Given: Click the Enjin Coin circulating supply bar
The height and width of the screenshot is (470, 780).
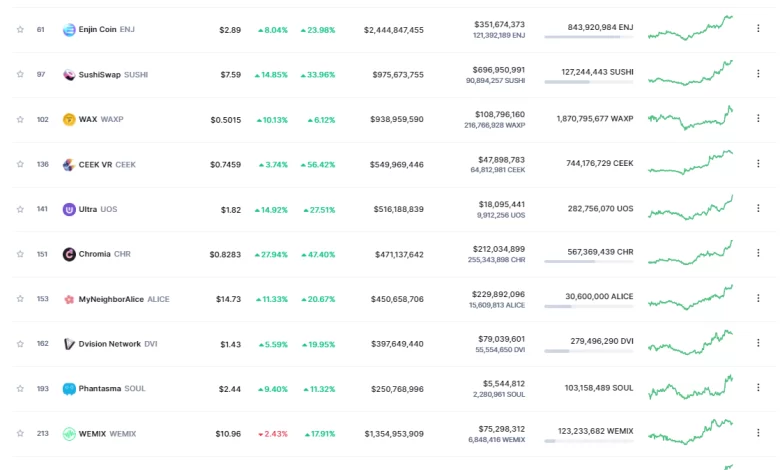Looking at the screenshot, I should pos(588,37).
